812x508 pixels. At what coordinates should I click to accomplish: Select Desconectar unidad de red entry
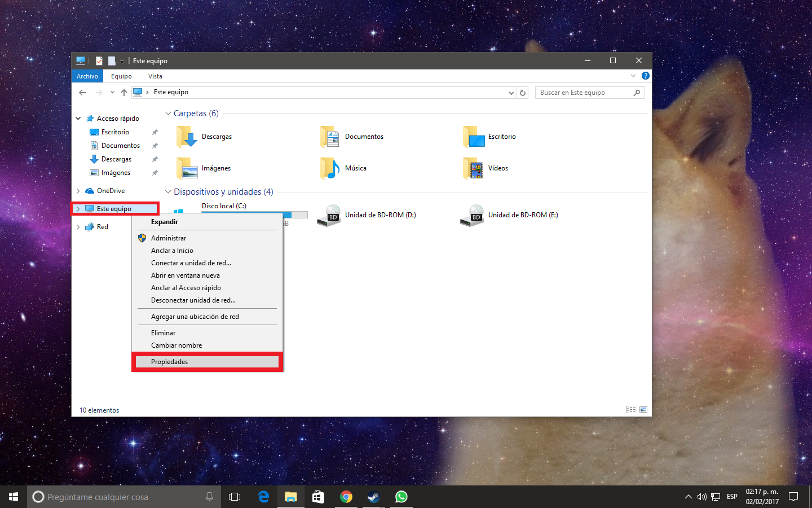(207, 300)
